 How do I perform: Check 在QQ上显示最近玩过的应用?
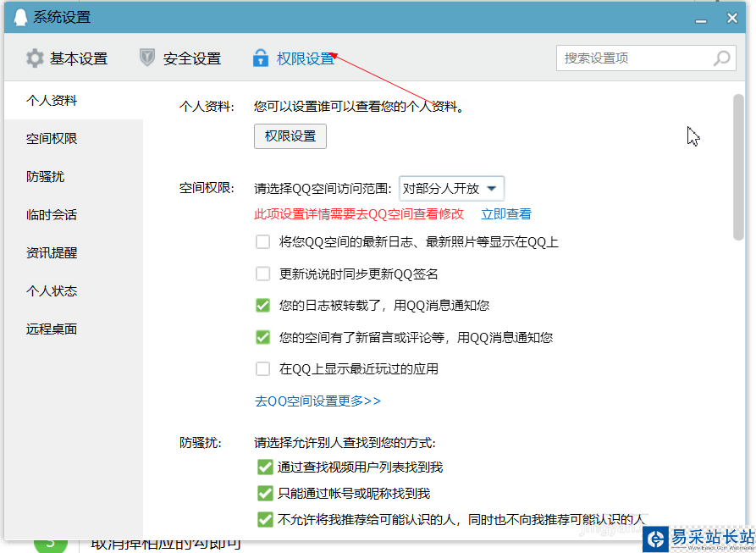[262, 369]
